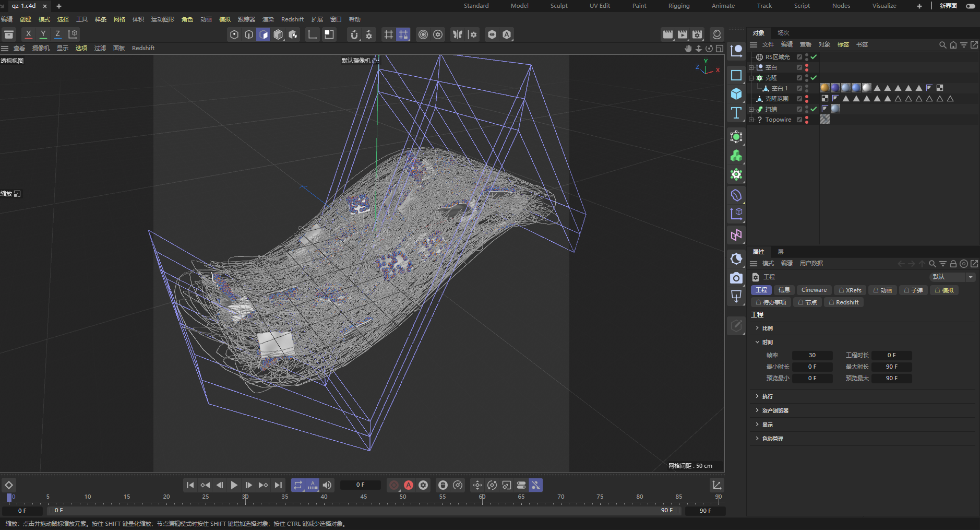This screenshot has width=980, height=530.
Task: Open the 摄像机 viewport menu
Action: tap(41, 48)
